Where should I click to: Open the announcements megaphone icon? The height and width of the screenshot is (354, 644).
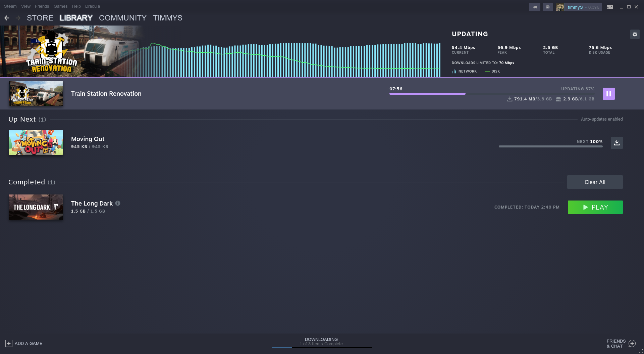(534, 7)
